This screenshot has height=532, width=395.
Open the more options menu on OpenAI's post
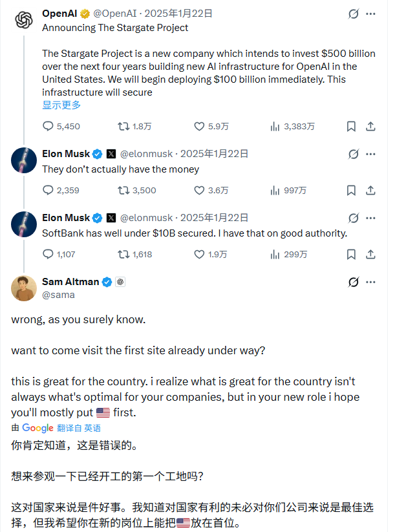(370, 12)
